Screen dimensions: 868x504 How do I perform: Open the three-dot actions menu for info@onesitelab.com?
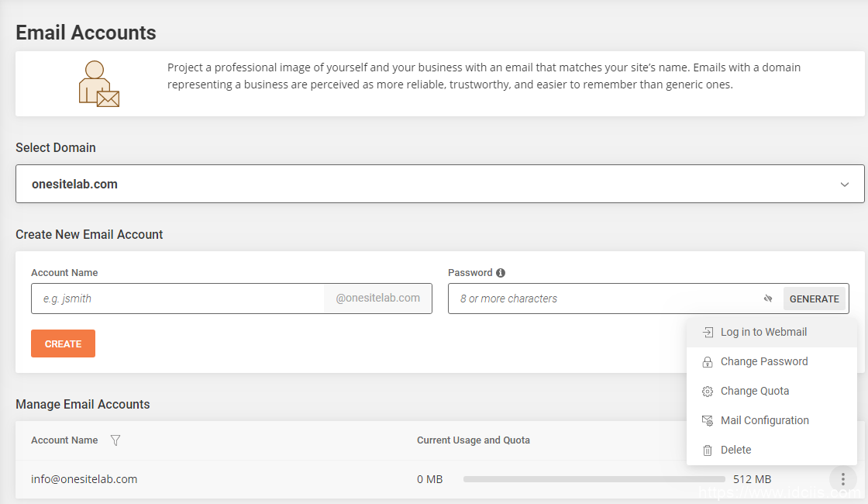pos(843,479)
